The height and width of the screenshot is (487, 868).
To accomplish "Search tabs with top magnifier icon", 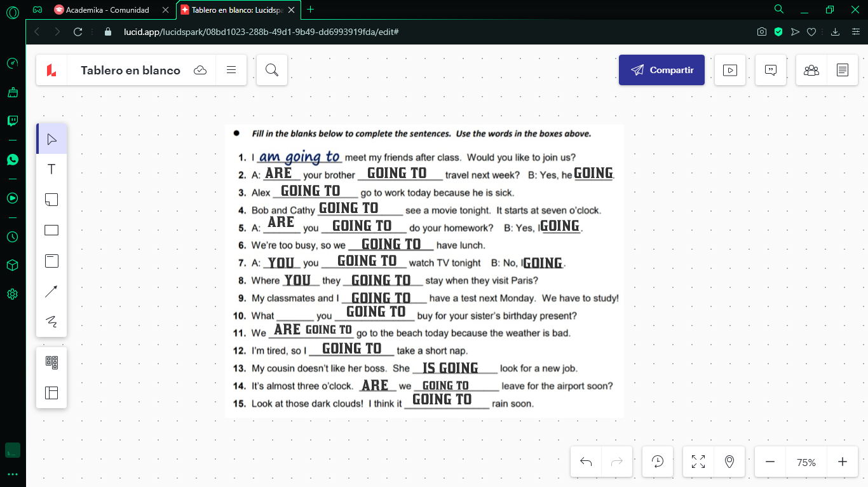I will [779, 10].
